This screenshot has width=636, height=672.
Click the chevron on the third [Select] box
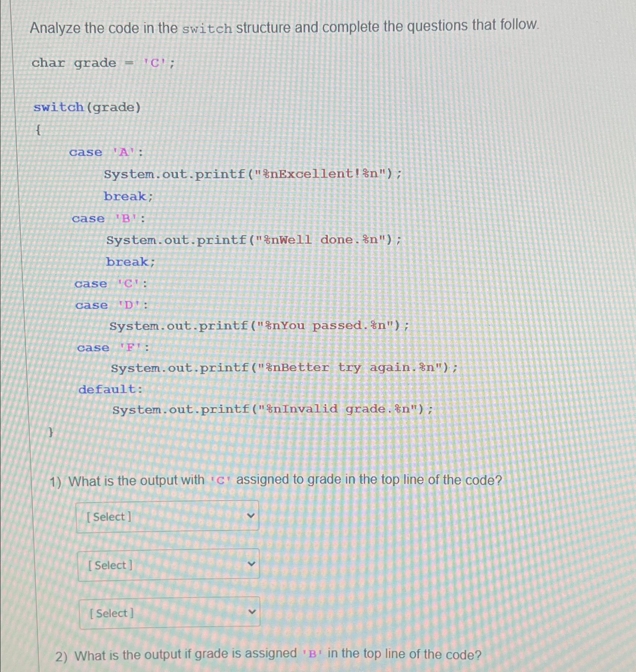coord(254,612)
